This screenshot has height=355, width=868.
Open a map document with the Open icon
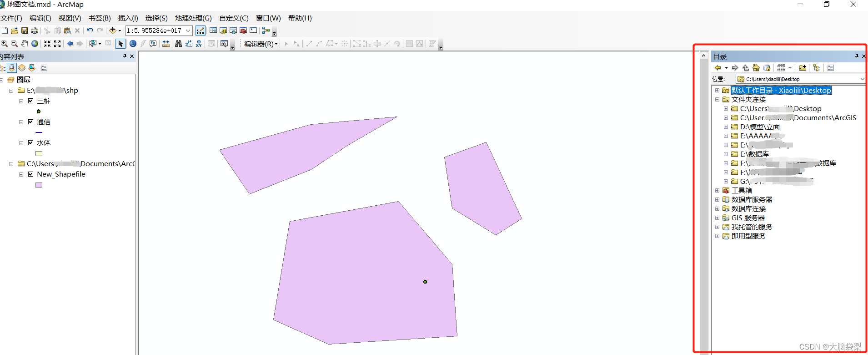tap(15, 30)
